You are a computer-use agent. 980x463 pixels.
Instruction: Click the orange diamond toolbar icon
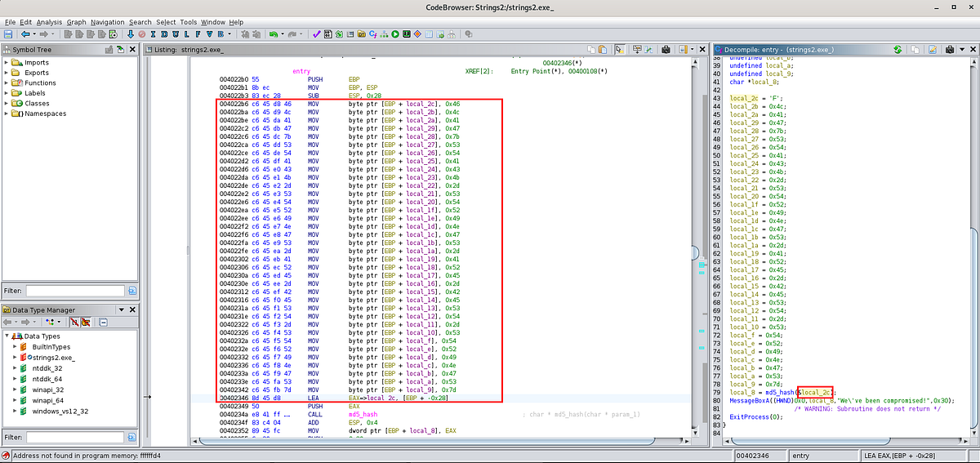[417, 34]
